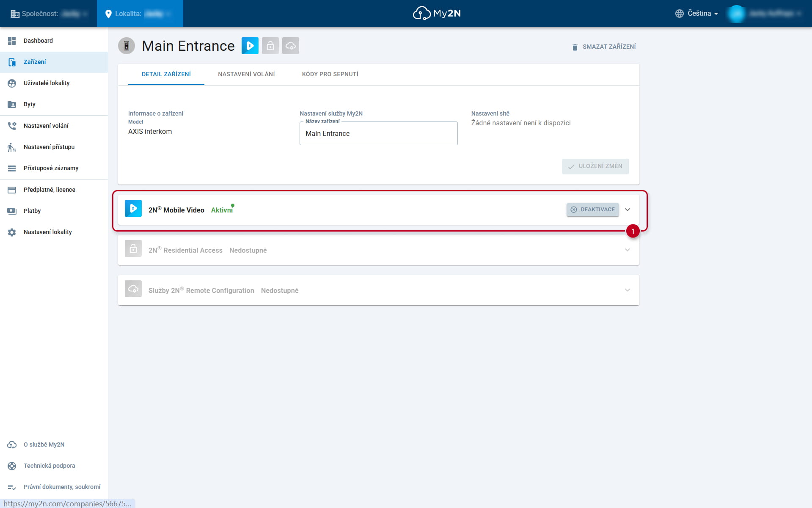Click the Předplatné, licence card icon
The height and width of the screenshot is (508, 812).
click(x=12, y=190)
